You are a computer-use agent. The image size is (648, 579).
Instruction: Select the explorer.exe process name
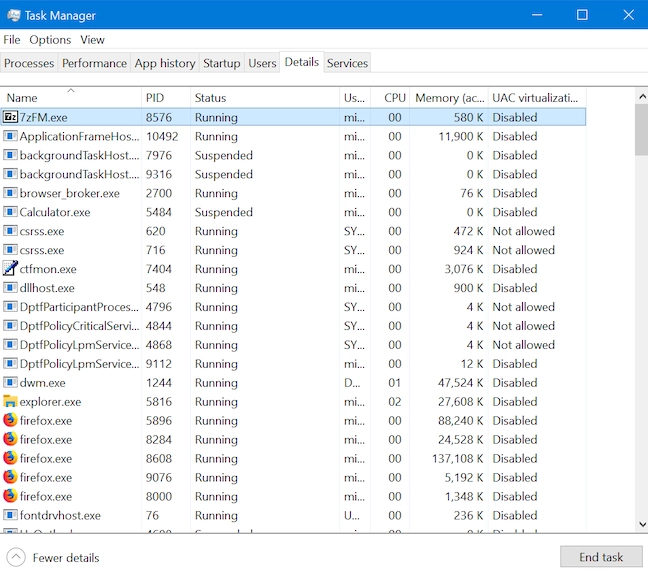pyautogui.click(x=50, y=402)
